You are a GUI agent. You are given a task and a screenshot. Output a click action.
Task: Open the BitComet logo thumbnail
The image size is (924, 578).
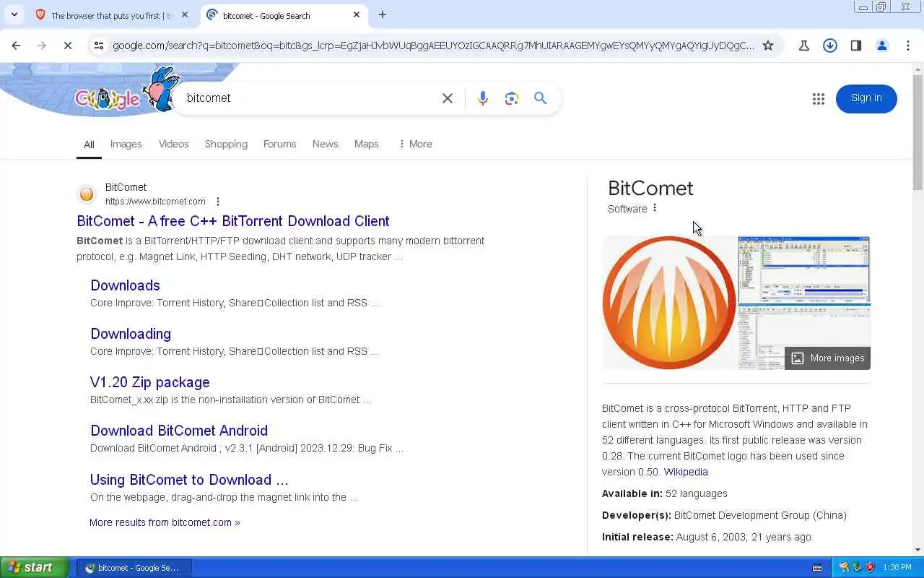pyautogui.click(x=668, y=303)
